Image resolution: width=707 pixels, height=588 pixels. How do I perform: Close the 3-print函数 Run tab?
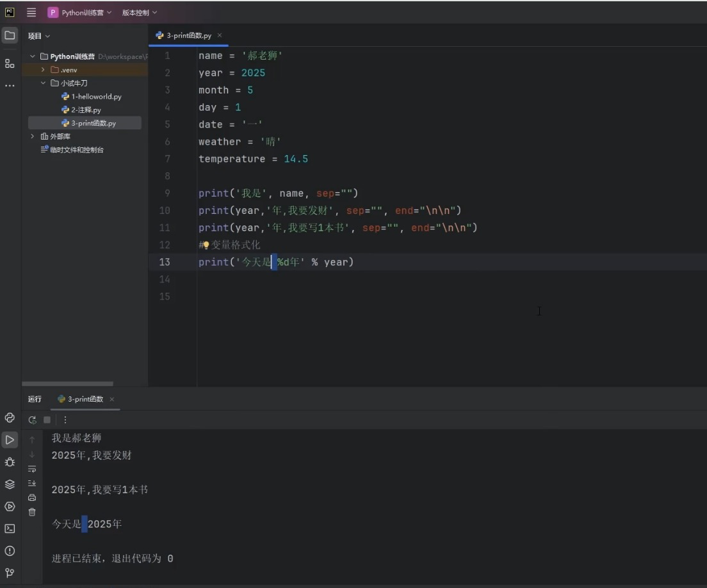(x=112, y=399)
